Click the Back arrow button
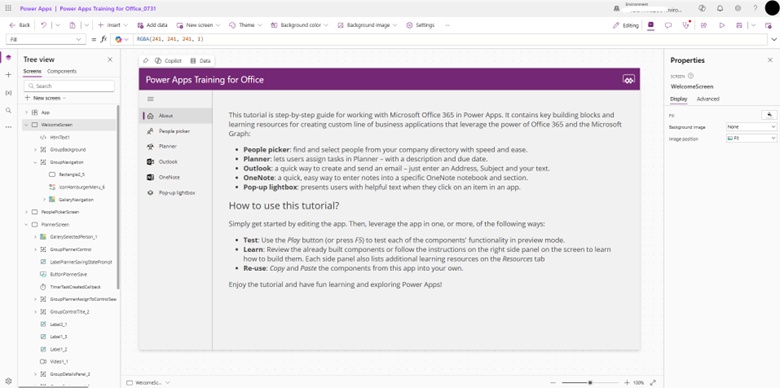This screenshot has height=388, width=780. [x=20, y=25]
